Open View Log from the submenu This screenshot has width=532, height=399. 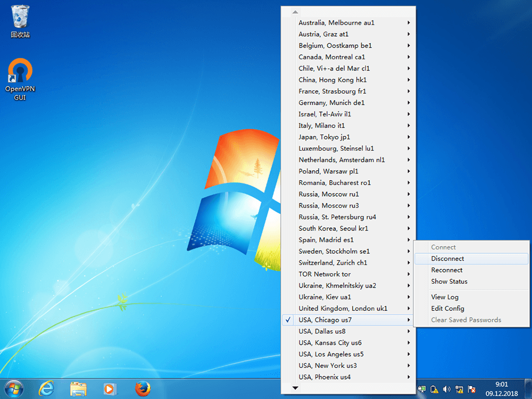pyautogui.click(x=471, y=297)
